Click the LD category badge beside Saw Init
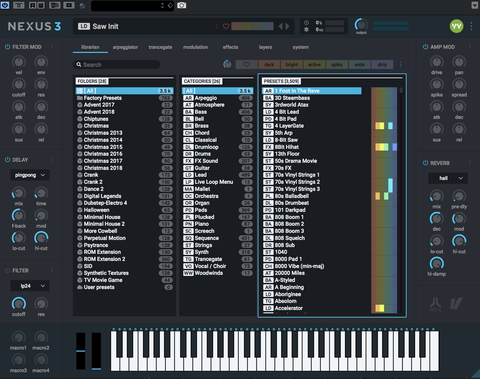 pyautogui.click(x=84, y=26)
